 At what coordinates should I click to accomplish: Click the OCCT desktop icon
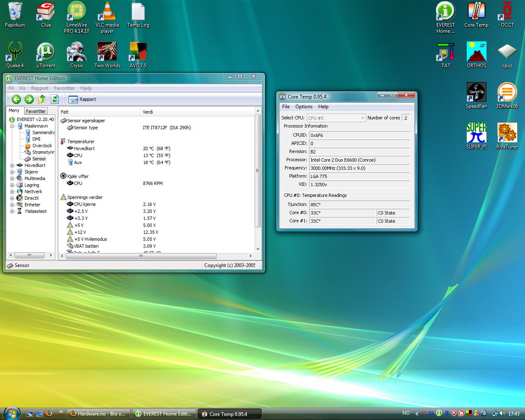point(507,15)
